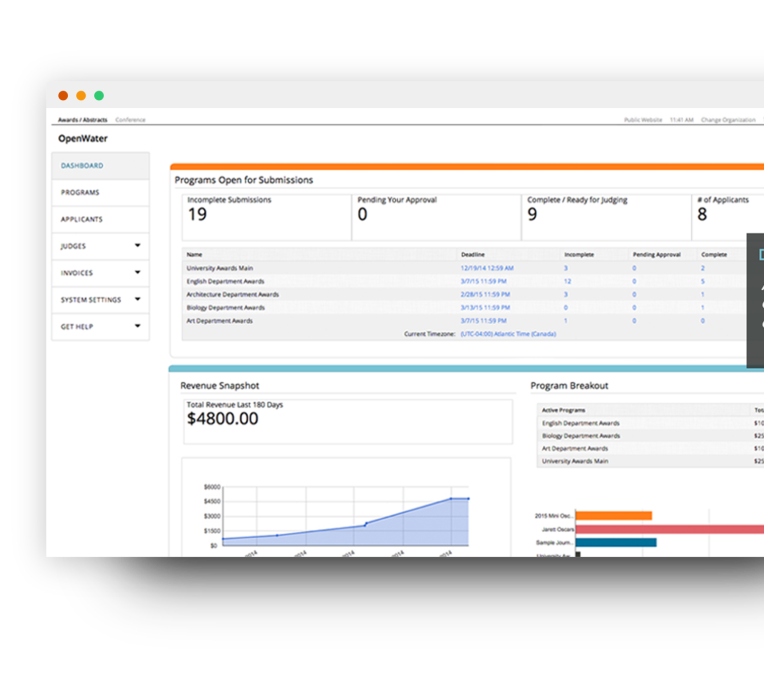Click English Department Awards incomplete count 12

pyautogui.click(x=567, y=281)
